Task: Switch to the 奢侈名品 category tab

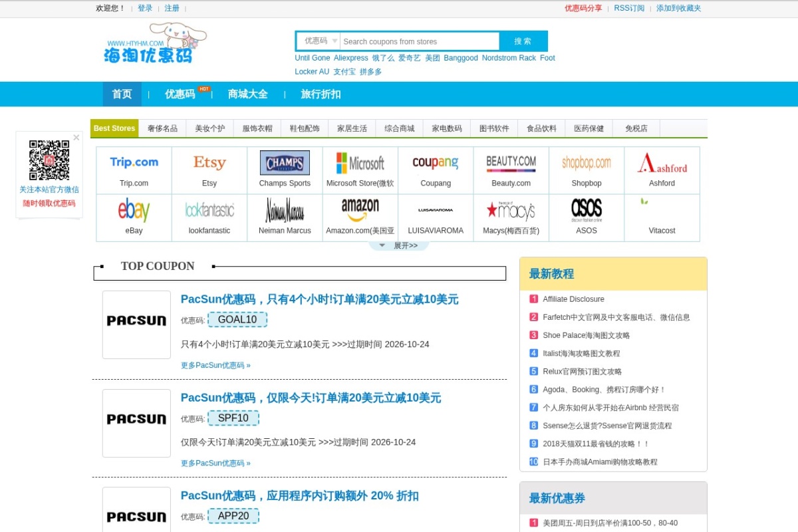Action: [x=163, y=128]
